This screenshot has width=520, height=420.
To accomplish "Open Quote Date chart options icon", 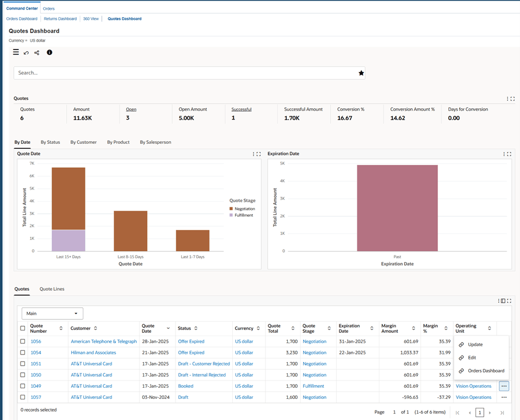I will click(253, 154).
